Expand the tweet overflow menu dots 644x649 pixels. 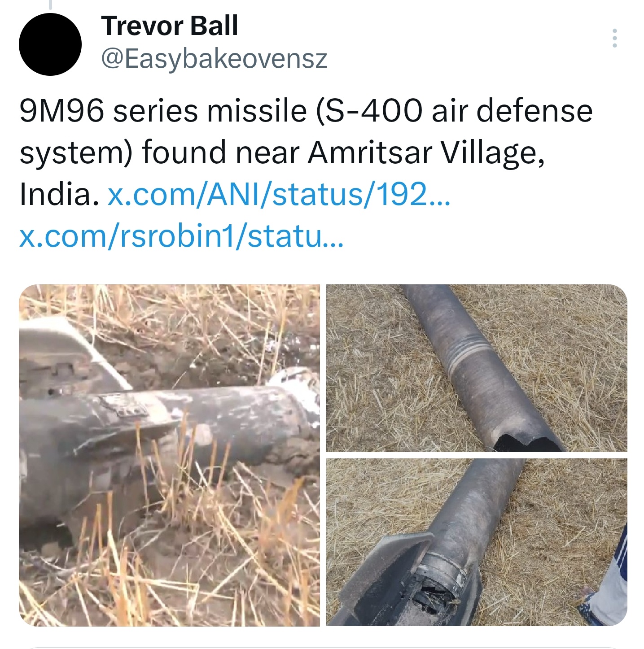pos(614,39)
